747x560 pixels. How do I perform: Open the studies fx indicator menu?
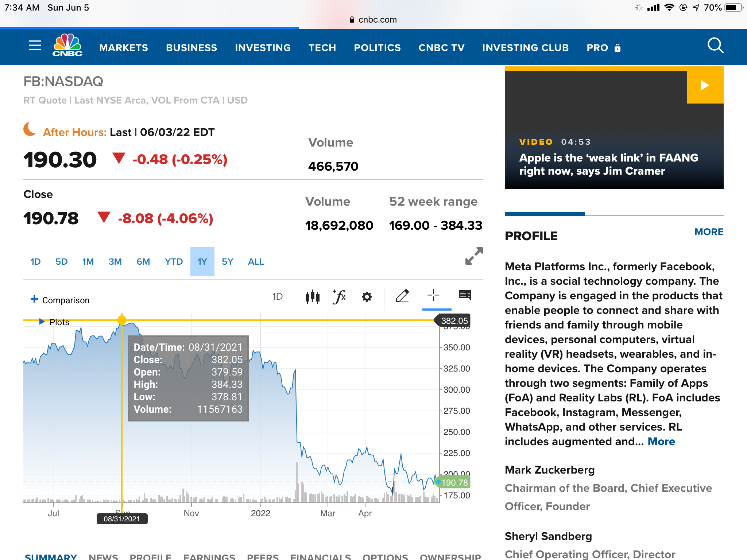click(x=339, y=296)
